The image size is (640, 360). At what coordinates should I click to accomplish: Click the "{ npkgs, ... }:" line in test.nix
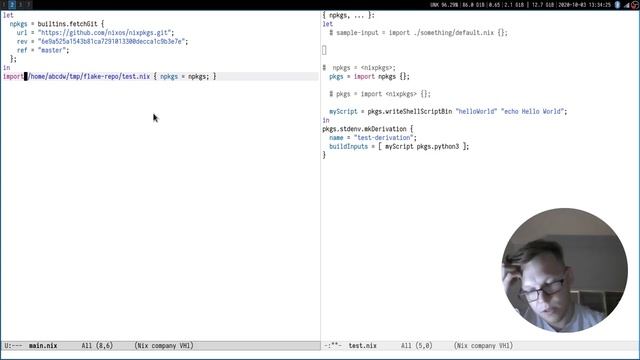[x=349, y=15]
